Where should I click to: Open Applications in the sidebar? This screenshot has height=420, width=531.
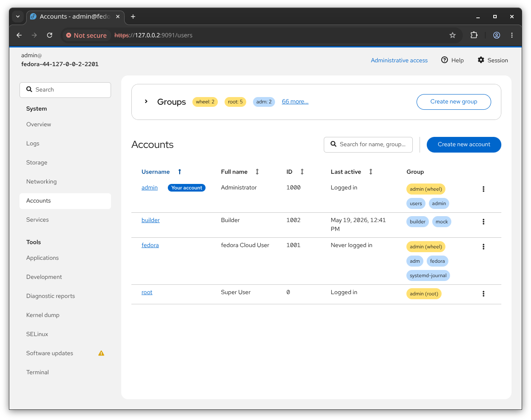[65, 258]
